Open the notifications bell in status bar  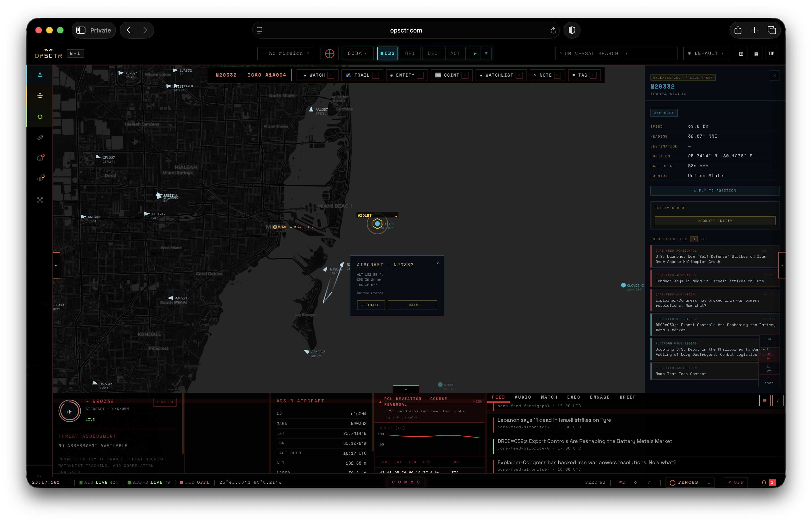pyautogui.click(x=764, y=482)
